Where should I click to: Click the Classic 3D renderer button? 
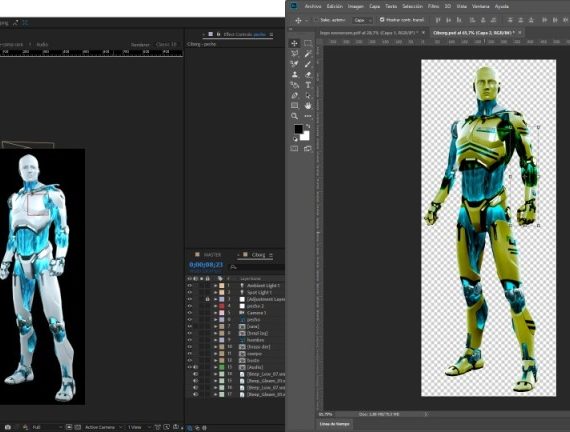166,44
